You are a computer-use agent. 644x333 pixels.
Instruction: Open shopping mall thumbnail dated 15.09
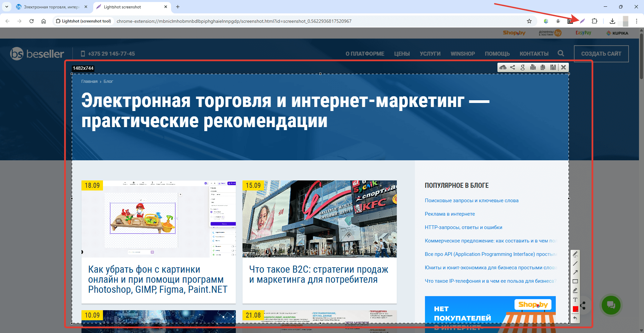(x=320, y=219)
